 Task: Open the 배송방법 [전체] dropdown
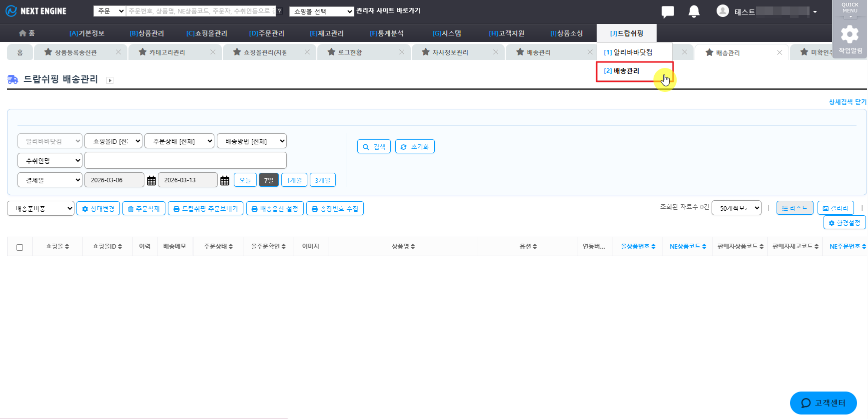252,141
